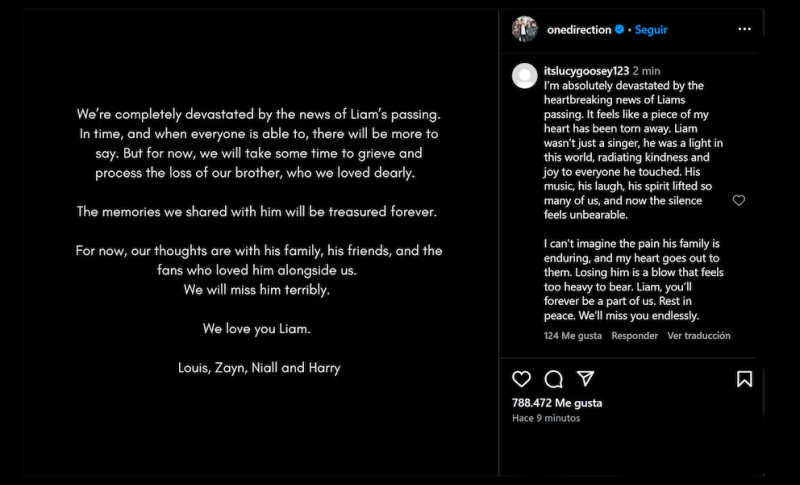The width and height of the screenshot is (800, 485).
Task: Reply to the comment with Responder
Action: (x=634, y=336)
